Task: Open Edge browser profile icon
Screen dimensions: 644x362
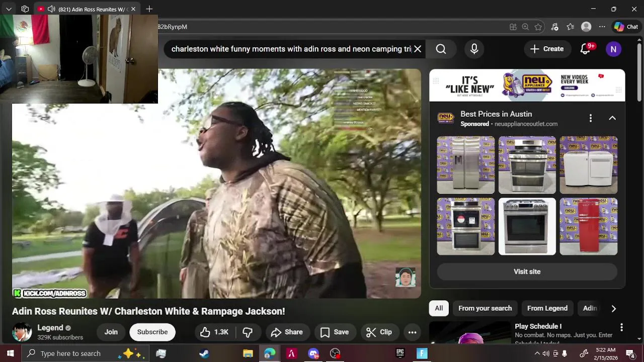Action: pyautogui.click(x=586, y=27)
